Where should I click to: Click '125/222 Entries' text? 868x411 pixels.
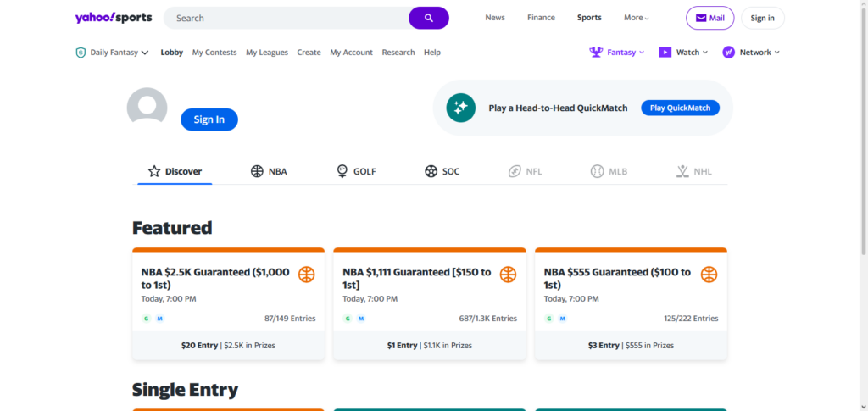point(691,319)
